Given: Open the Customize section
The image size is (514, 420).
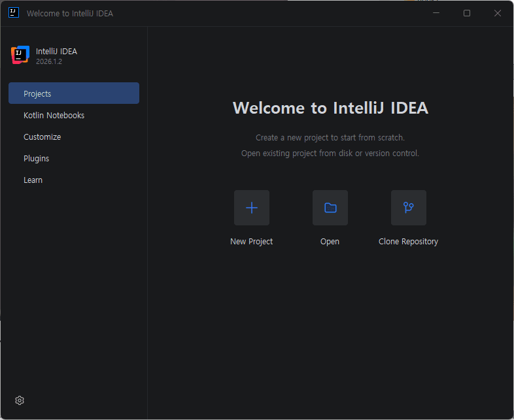Looking at the screenshot, I should pos(74,137).
